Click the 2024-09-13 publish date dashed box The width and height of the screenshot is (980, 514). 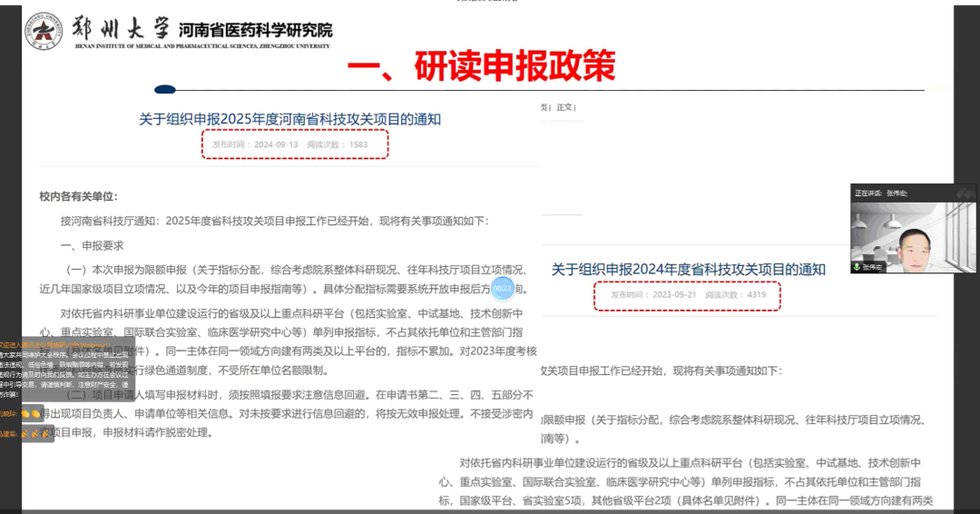coord(295,144)
